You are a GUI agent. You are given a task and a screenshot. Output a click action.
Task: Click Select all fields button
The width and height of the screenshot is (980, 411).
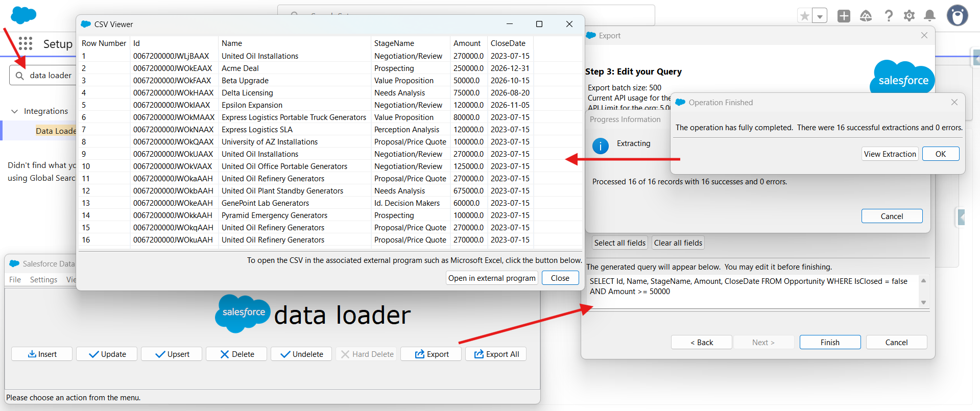coord(620,243)
